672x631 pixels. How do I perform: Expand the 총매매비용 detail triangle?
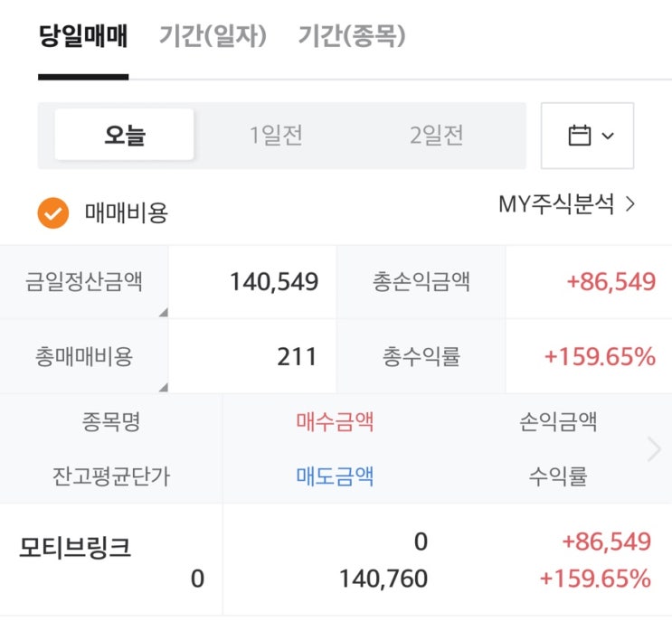coord(163,387)
